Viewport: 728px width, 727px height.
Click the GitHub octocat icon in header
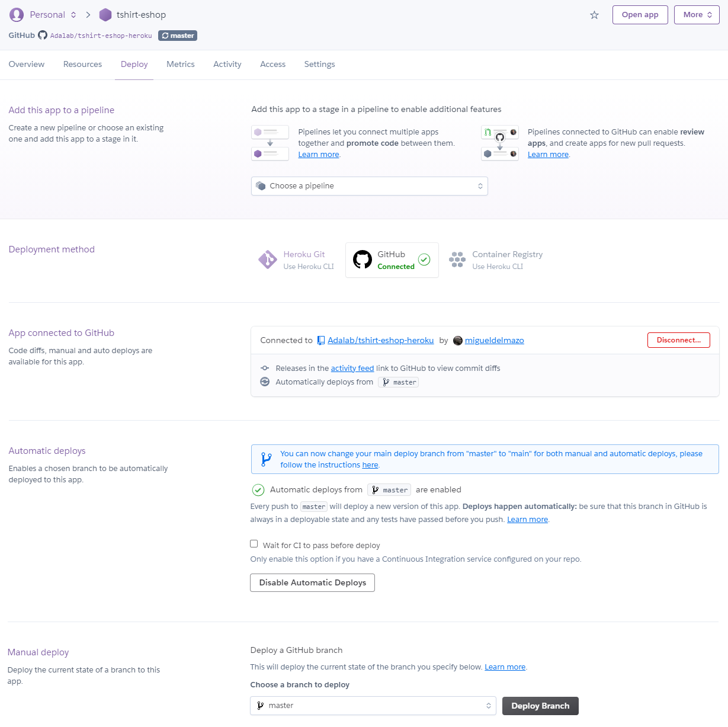point(43,35)
